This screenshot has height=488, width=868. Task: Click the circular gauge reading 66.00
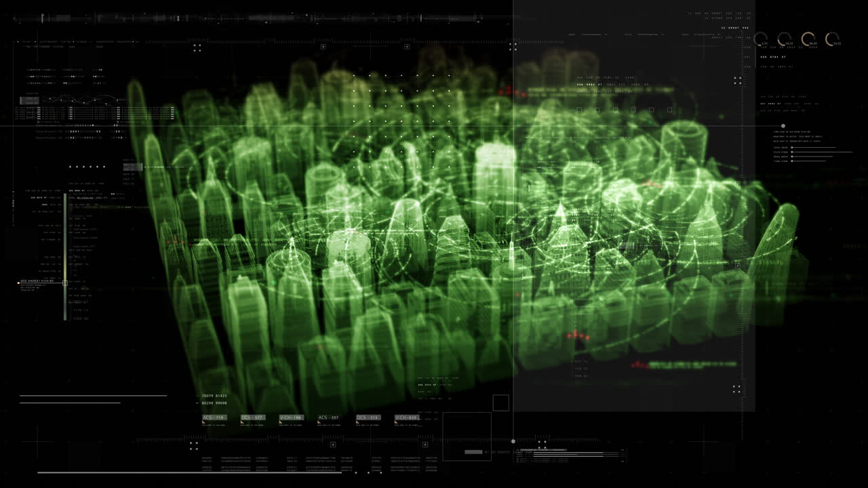[808, 39]
